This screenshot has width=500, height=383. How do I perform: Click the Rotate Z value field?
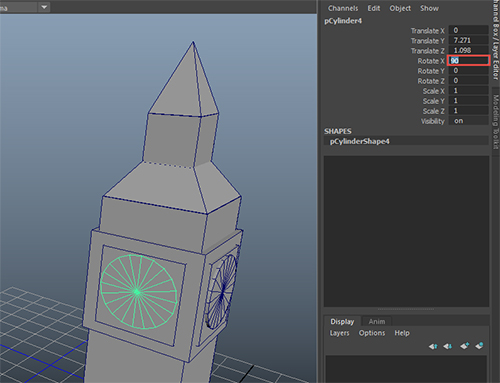[x=468, y=81]
